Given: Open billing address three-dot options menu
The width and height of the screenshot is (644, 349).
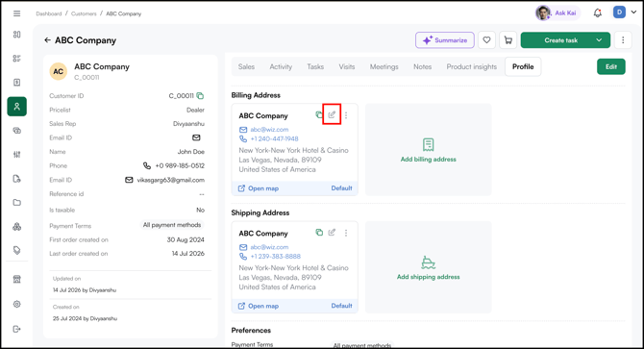Looking at the screenshot, I should [x=346, y=115].
